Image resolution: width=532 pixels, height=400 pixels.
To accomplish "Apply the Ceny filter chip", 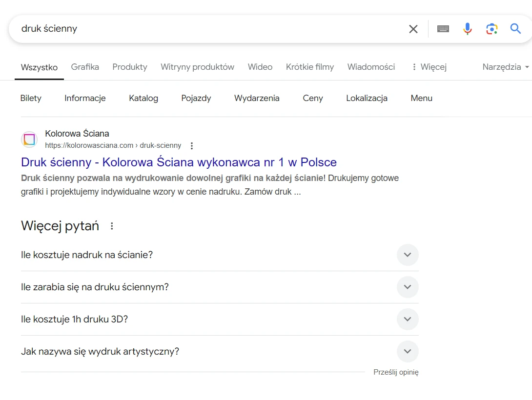I will coord(313,98).
